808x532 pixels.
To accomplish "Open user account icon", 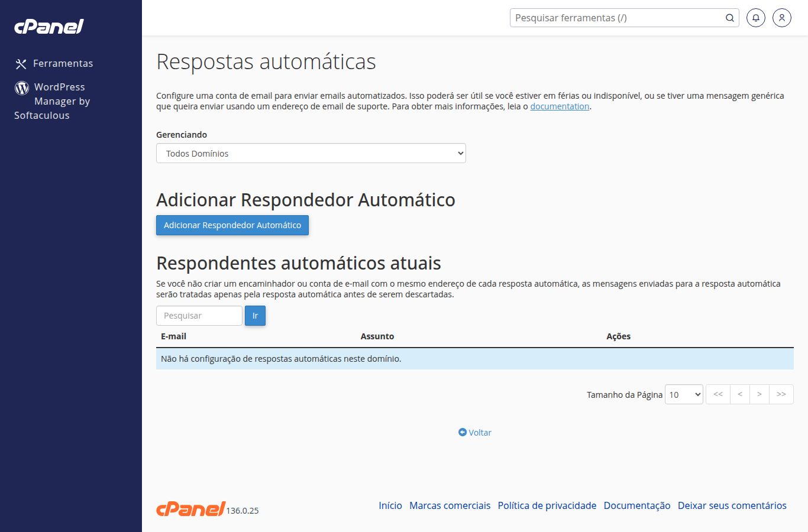I will (782, 18).
